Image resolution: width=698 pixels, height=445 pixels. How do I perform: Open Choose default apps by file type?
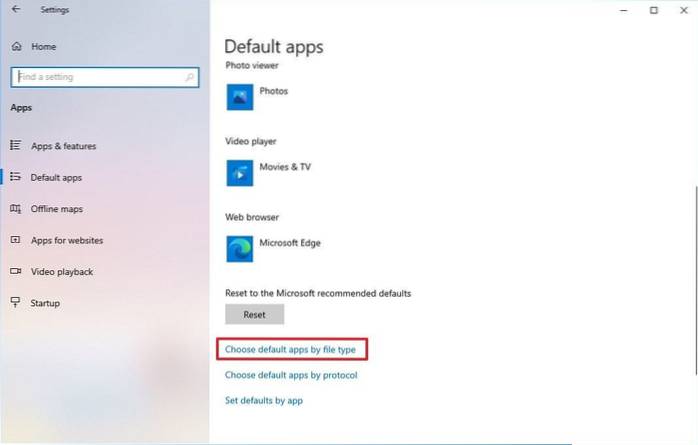click(290, 350)
